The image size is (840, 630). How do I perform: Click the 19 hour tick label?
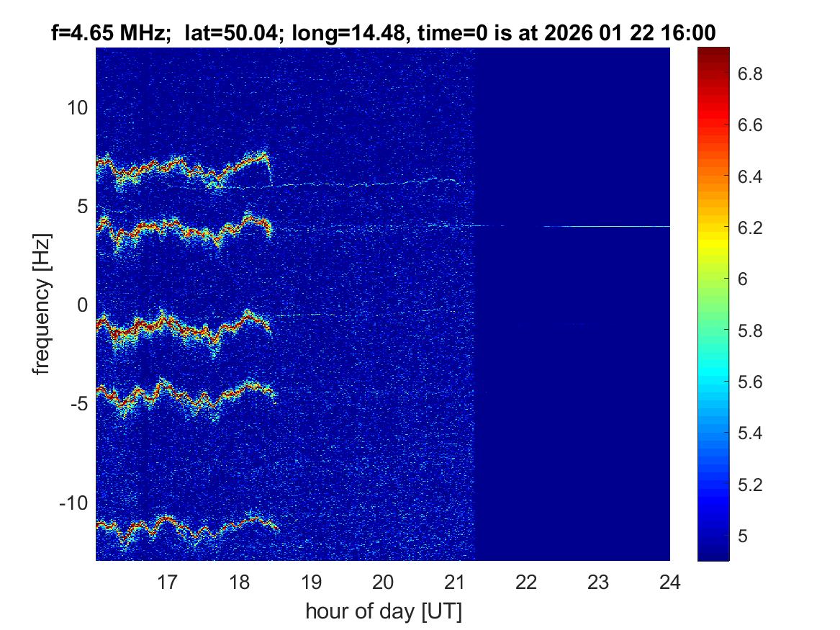311,580
